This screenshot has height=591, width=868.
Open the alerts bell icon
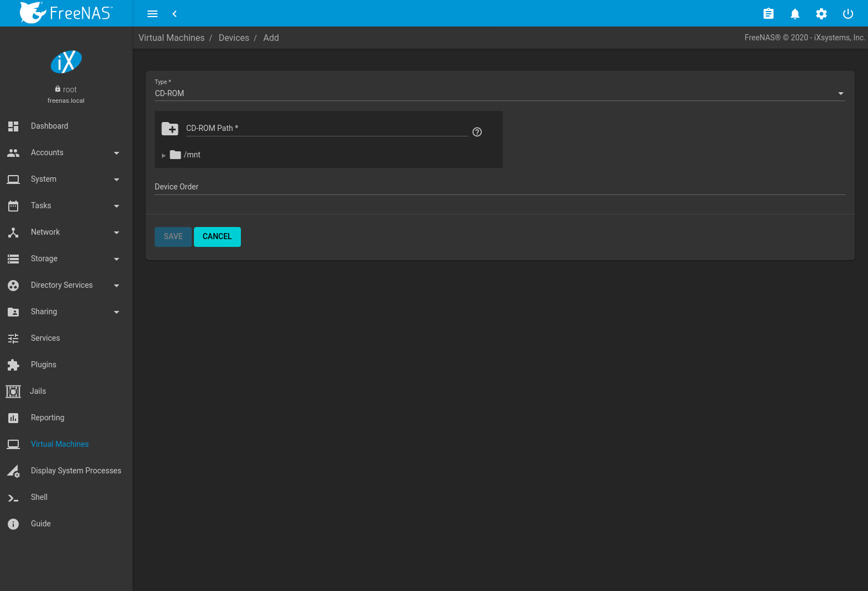pos(795,14)
